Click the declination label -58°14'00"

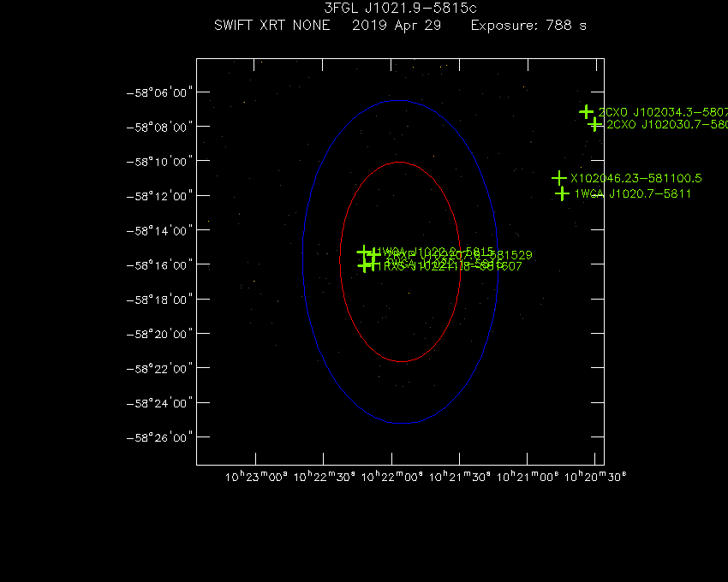click(x=159, y=230)
